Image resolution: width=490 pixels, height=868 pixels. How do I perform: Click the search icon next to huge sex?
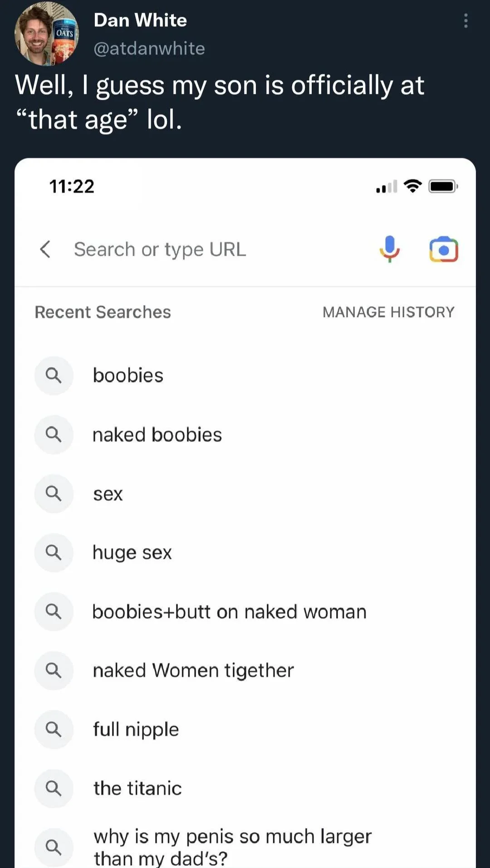click(x=54, y=552)
